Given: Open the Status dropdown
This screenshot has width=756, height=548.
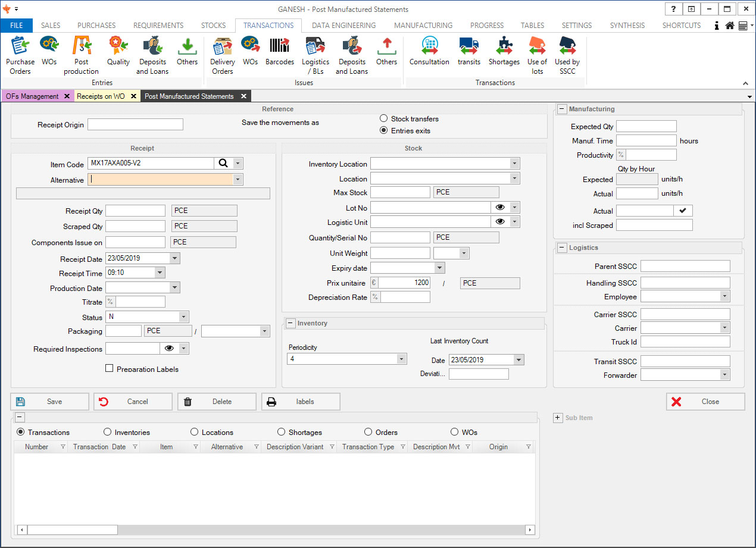Looking at the screenshot, I should [183, 317].
